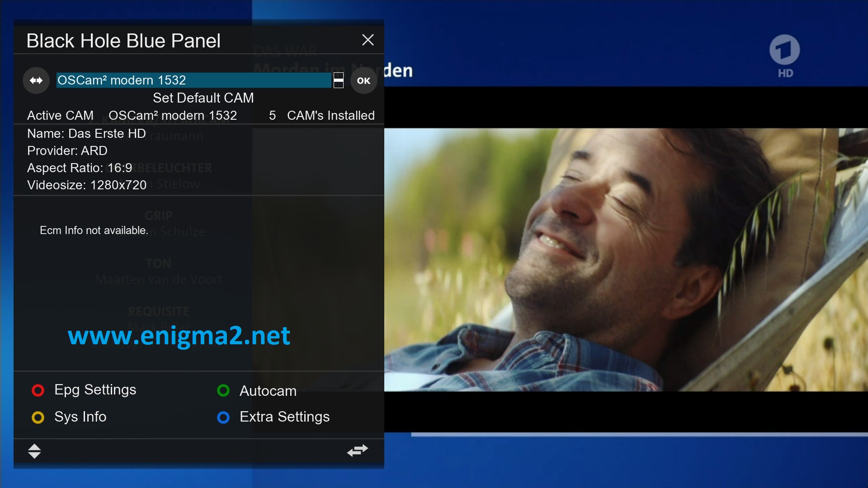This screenshot has height=488, width=868.
Task: Open Epg Settings
Action: [x=95, y=389]
